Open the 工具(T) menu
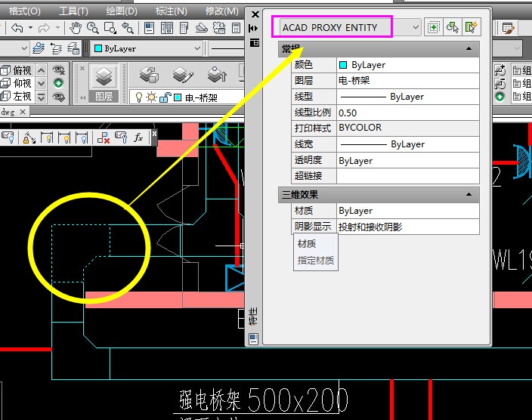The height and width of the screenshot is (420, 532). coord(73,11)
